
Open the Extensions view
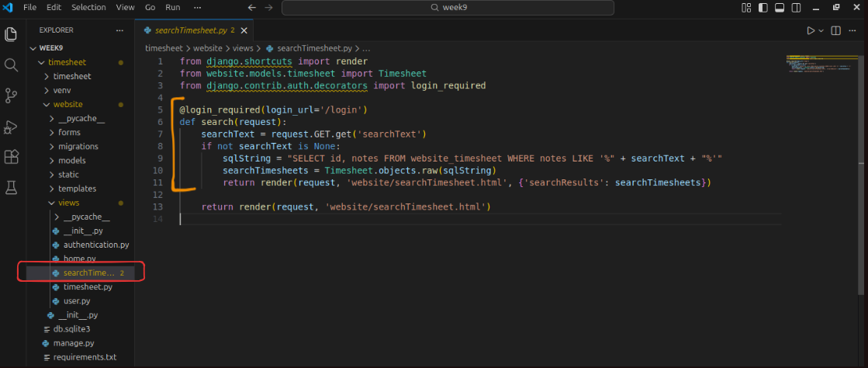(11, 157)
